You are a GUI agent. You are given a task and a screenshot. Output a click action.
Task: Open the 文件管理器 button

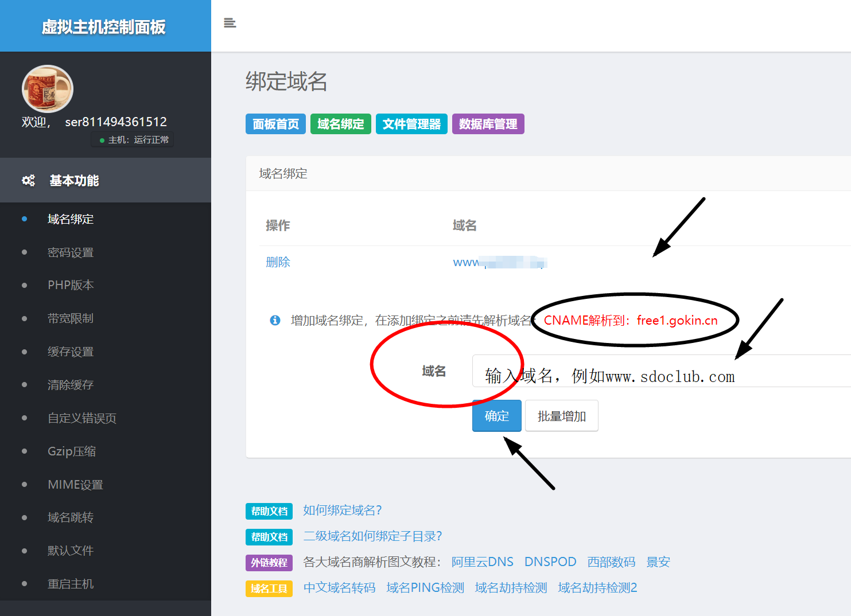click(411, 124)
